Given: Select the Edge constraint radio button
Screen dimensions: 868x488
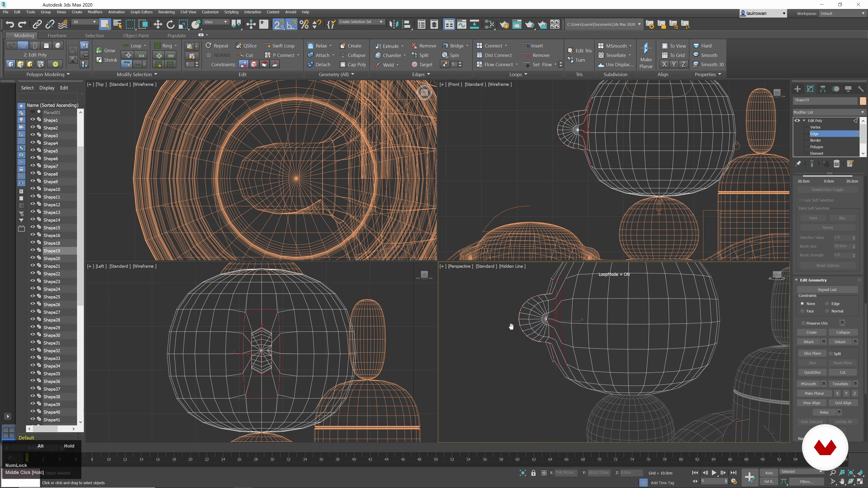Looking at the screenshot, I should 827,303.
